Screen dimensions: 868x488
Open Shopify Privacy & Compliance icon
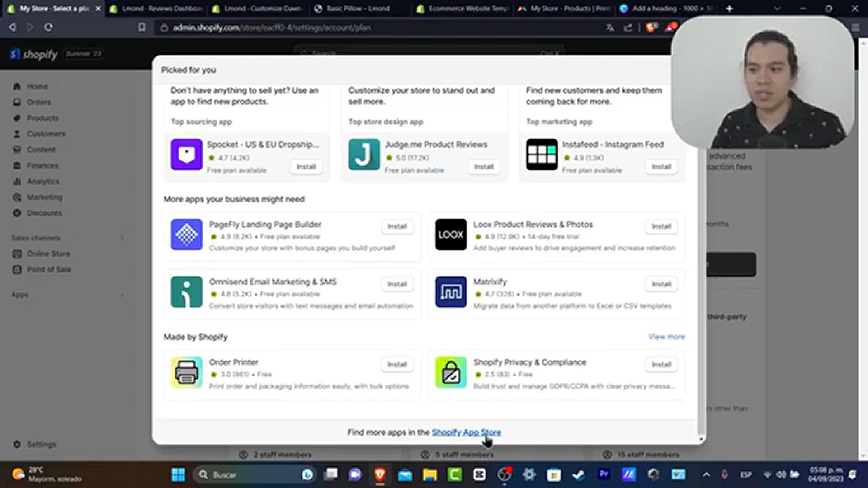[x=451, y=372]
